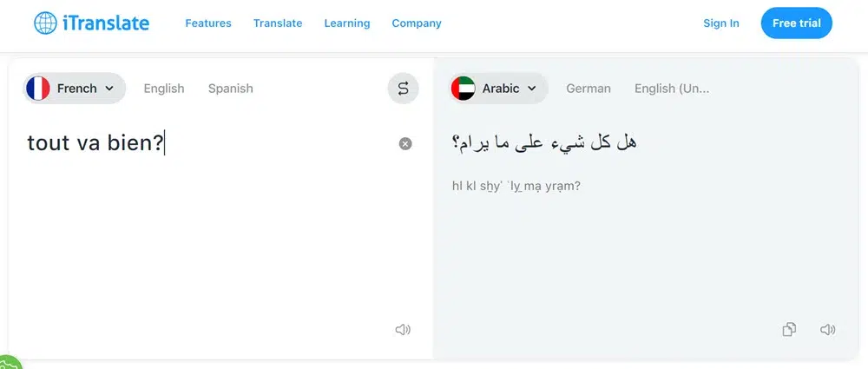
Task: Clear the input text with the X icon
Action: (x=405, y=144)
